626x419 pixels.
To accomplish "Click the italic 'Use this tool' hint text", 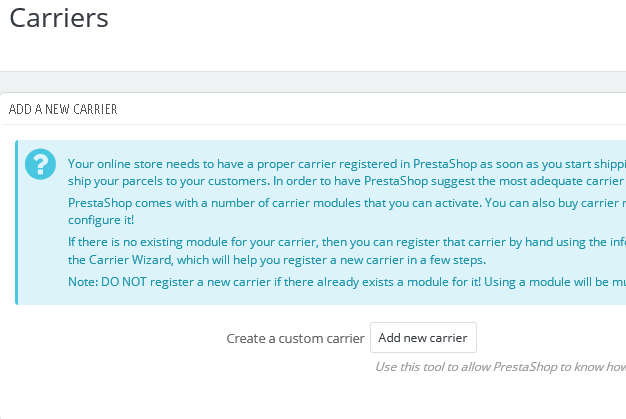I will (x=500, y=367).
